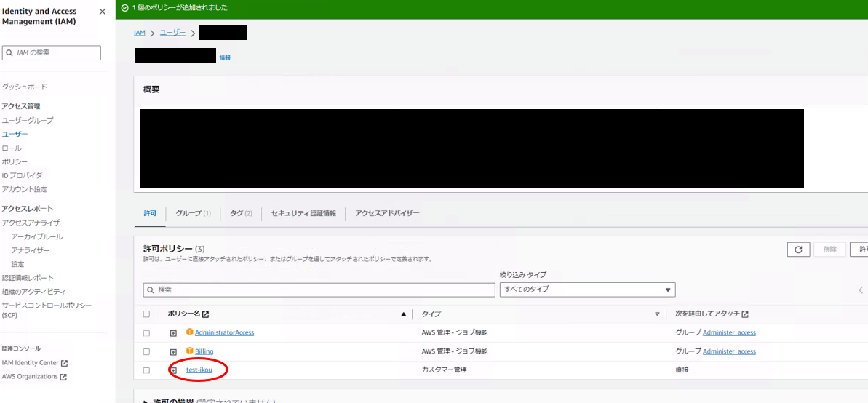Click the refresh icon in permissions policies
The height and width of the screenshot is (403, 868).
pyautogui.click(x=798, y=250)
